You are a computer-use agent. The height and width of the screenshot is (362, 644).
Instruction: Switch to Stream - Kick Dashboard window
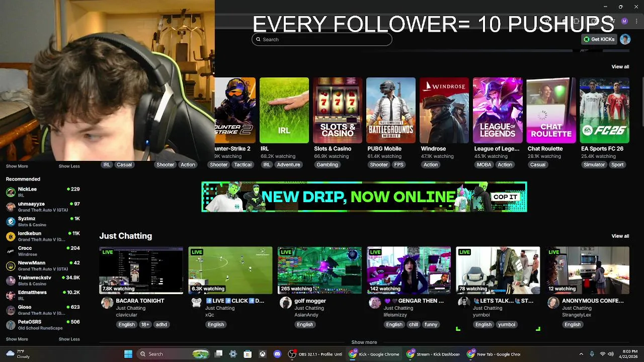[x=433, y=354]
